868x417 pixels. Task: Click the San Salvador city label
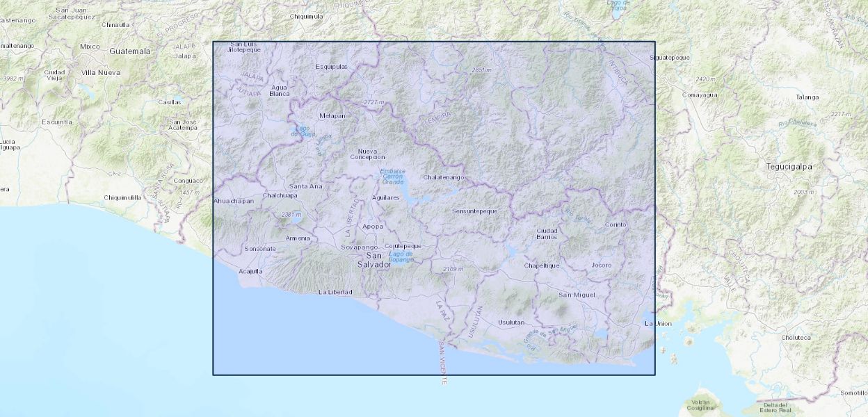click(x=373, y=260)
